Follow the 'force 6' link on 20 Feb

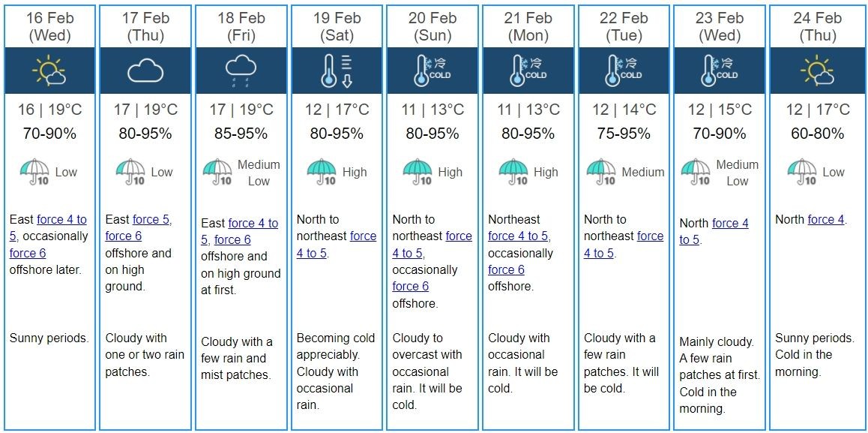411,287
